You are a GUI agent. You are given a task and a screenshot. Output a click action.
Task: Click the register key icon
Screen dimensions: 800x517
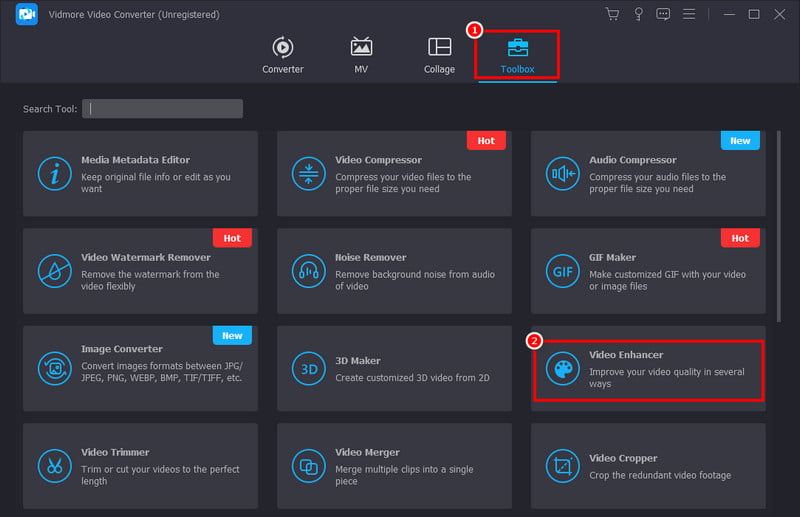tap(638, 14)
